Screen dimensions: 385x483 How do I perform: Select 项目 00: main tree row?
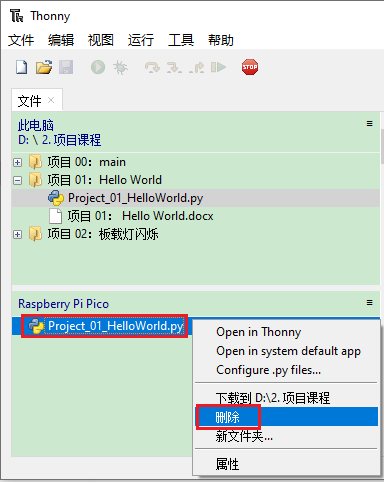pyautogui.click(x=196, y=162)
